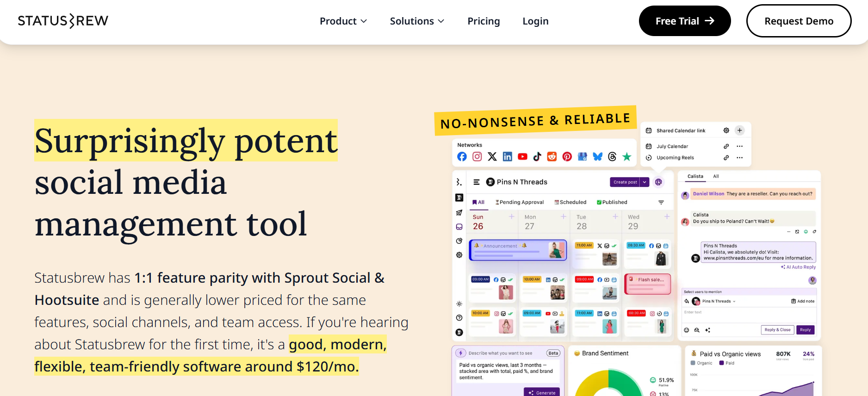Open Shared Calendar link settings gear
The height and width of the screenshot is (396, 868).
pyautogui.click(x=726, y=130)
